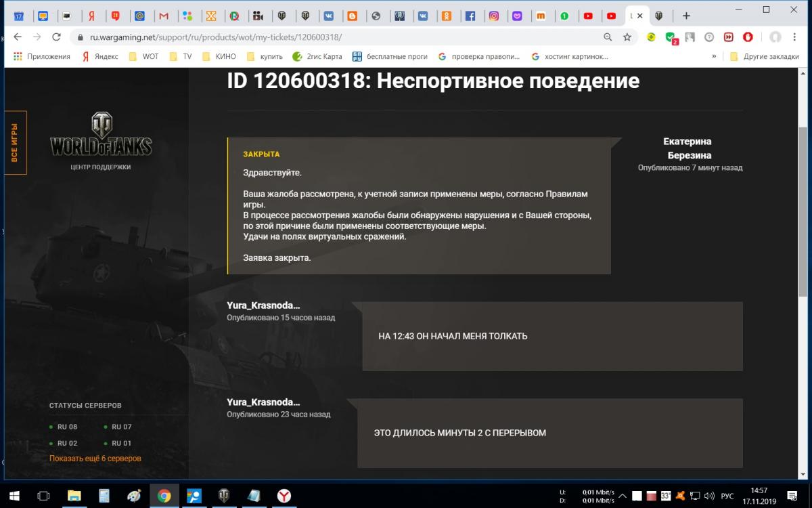Image resolution: width=812 pixels, height=508 pixels.
Task: Show hidden system tray icons
Action: (x=623, y=496)
